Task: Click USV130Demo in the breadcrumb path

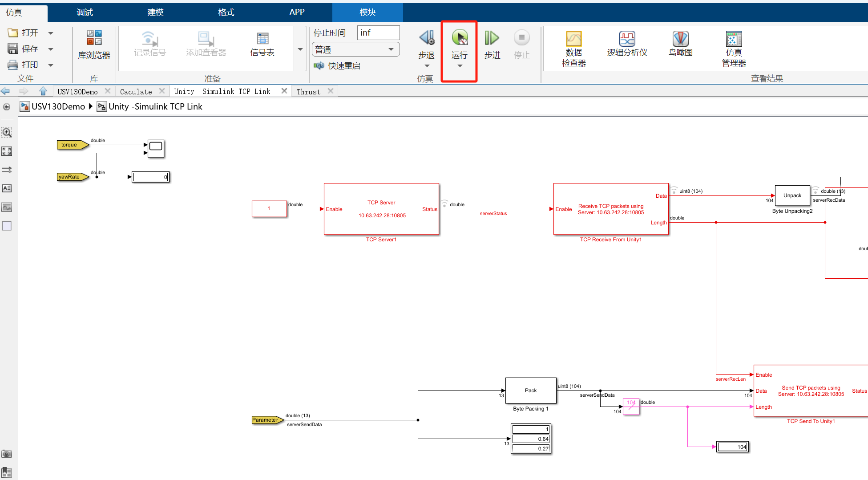Action: (x=58, y=107)
